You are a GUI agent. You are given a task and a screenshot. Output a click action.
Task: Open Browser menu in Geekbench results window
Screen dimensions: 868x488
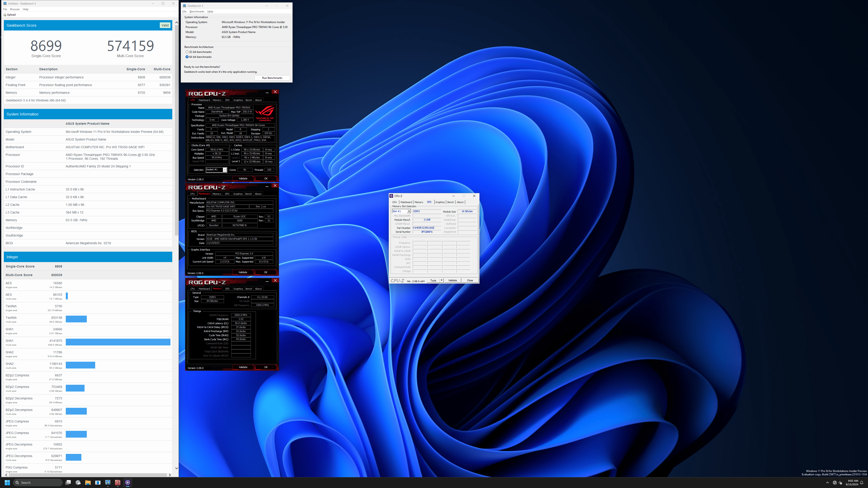point(15,9)
